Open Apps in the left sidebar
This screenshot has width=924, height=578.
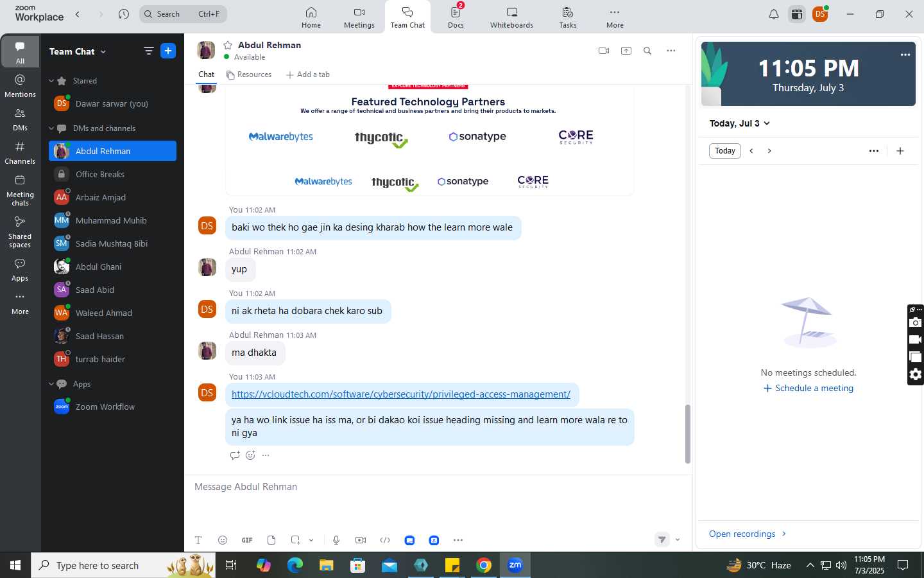(20, 270)
